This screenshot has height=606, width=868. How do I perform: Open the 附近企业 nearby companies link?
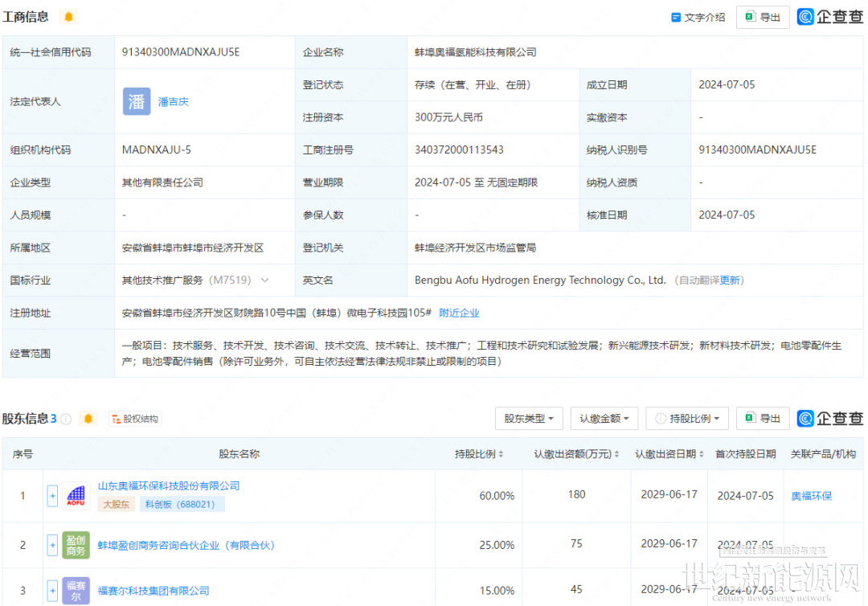point(459,313)
